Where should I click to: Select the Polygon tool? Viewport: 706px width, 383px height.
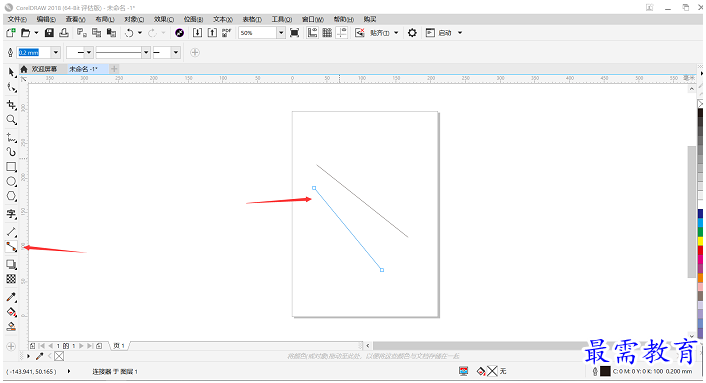point(11,197)
